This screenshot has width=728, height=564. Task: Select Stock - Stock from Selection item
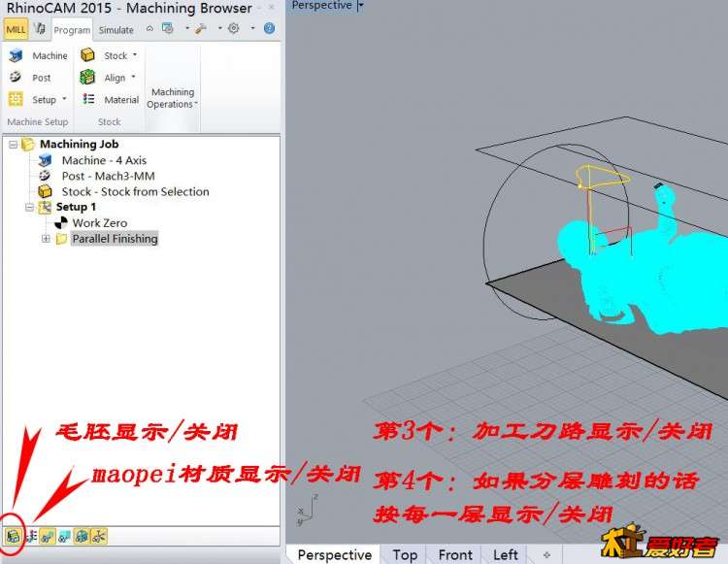pos(135,191)
